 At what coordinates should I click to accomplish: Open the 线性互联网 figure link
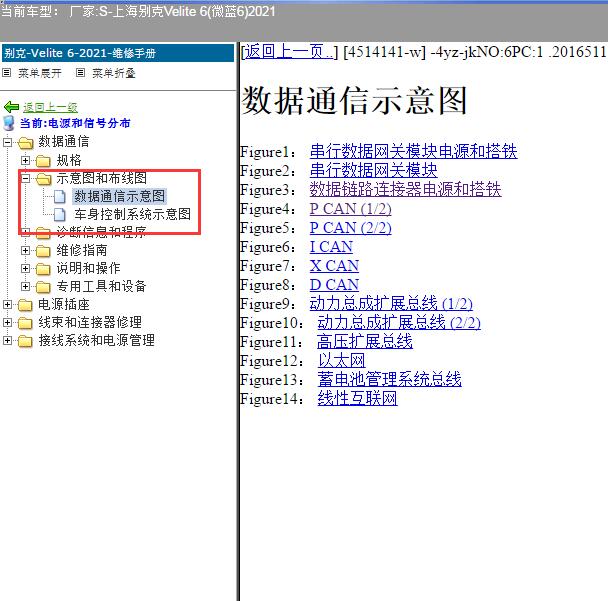click(357, 398)
